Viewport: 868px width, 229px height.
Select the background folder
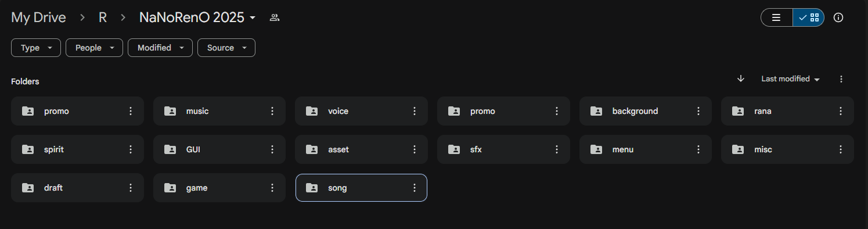645,111
